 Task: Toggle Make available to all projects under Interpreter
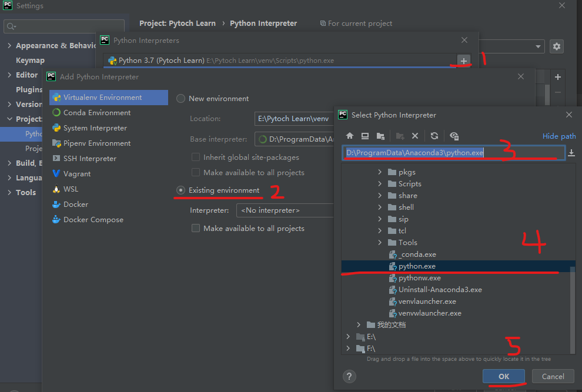pos(196,228)
